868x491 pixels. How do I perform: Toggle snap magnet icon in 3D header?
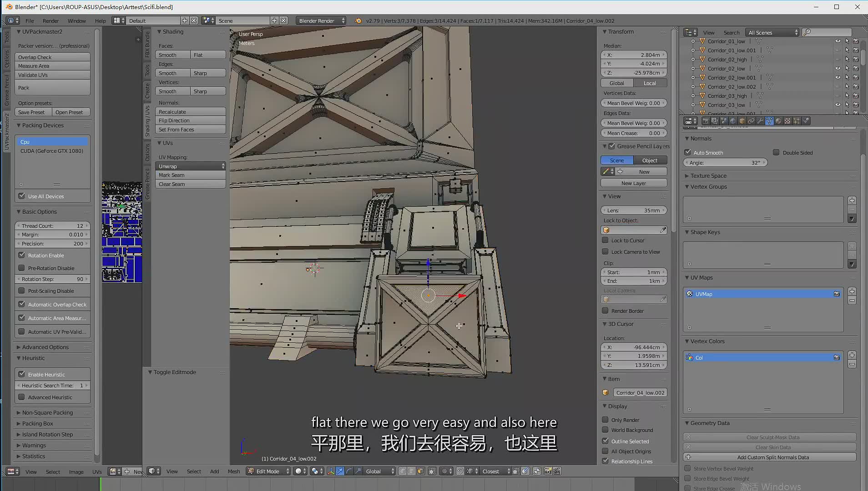tap(460, 471)
